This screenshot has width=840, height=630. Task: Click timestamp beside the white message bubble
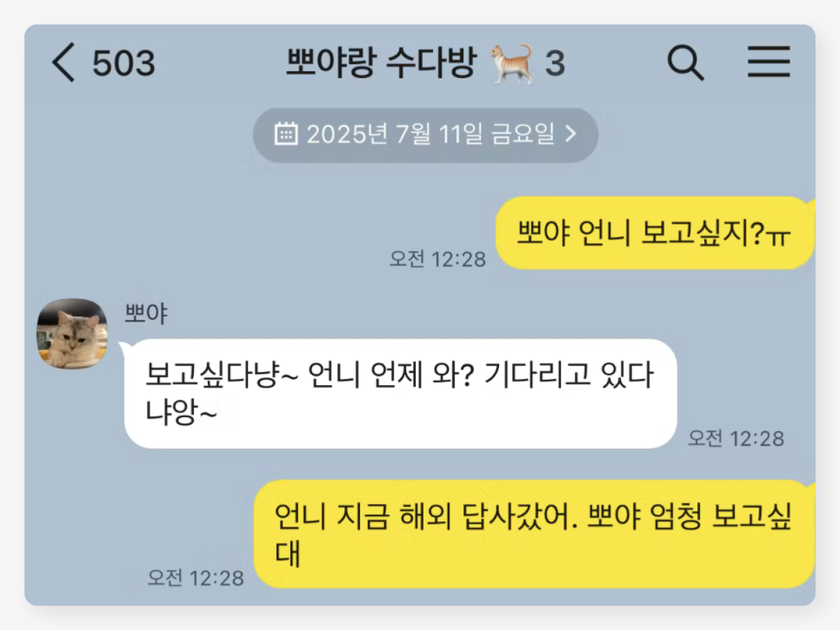click(736, 438)
